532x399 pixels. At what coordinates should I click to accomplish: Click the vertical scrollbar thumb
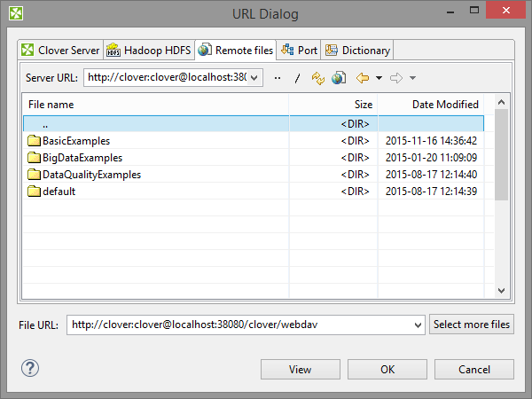(x=502, y=154)
